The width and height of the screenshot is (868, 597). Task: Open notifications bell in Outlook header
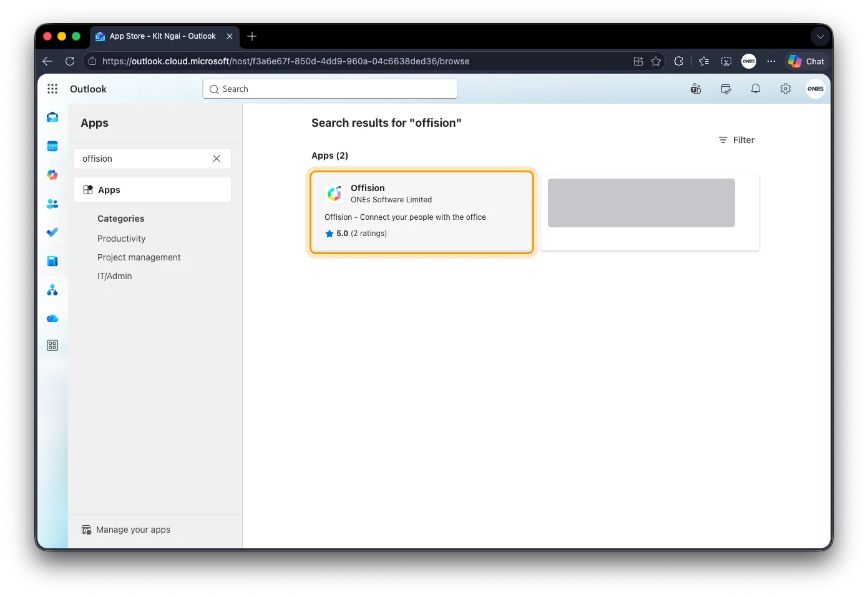point(756,89)
